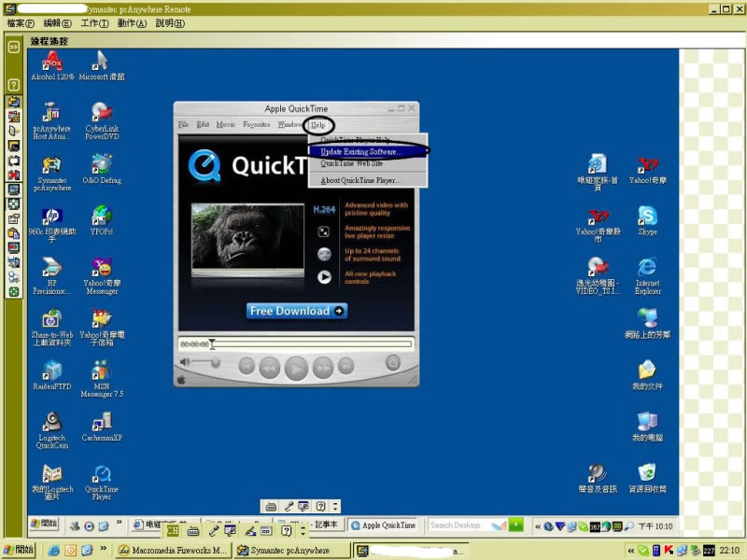Launch the QuickTime Player desktop shortcut
This screenshot has height=560, width=747.
[x=102, y=482]
